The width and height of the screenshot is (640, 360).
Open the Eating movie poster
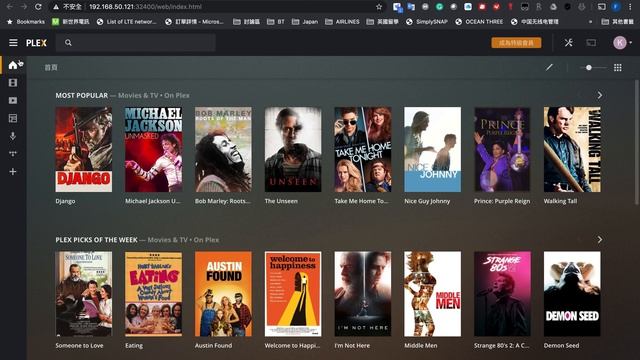point(153,294)
